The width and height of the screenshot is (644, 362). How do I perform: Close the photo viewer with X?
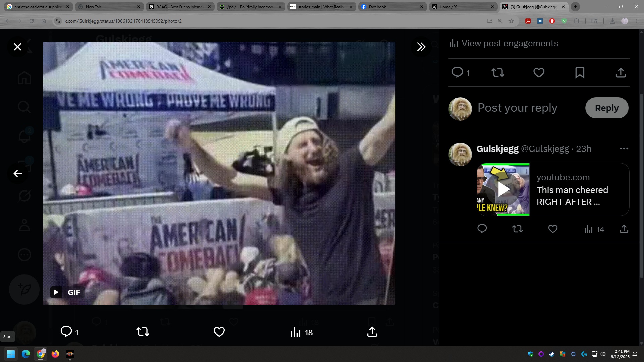coord(17,47)
